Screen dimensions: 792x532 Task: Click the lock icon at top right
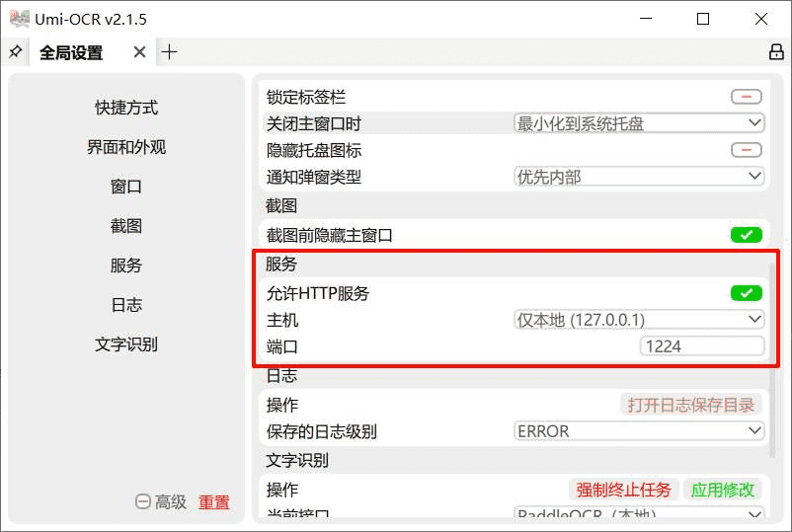(x=776, y=52)
